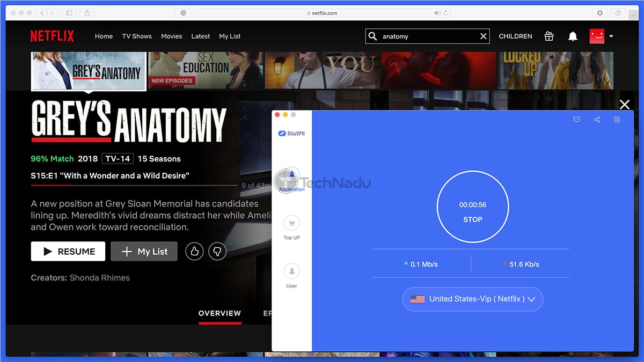Click the RitaVPN share icon
644x362 pixels.
click(597, 120)
